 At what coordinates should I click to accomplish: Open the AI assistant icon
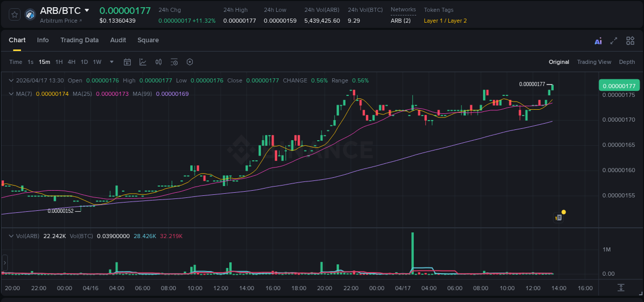pyautogui.click(x=598, y=41)
